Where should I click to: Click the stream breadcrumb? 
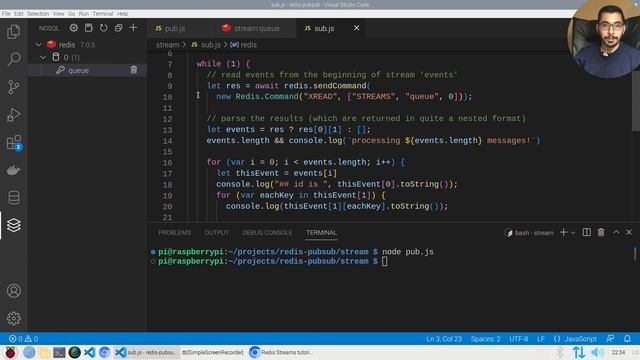(x=167, y=45)
